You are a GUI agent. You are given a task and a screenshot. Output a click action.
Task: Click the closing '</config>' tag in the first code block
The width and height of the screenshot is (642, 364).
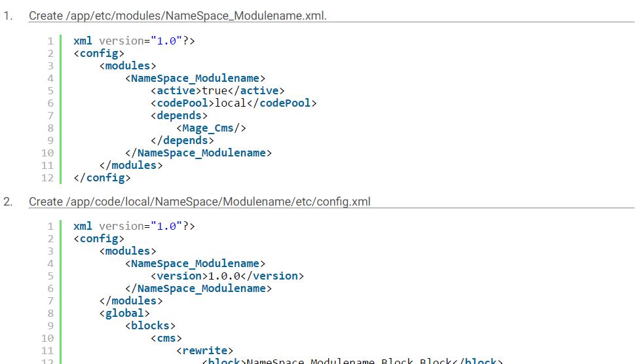click(102, 178)
